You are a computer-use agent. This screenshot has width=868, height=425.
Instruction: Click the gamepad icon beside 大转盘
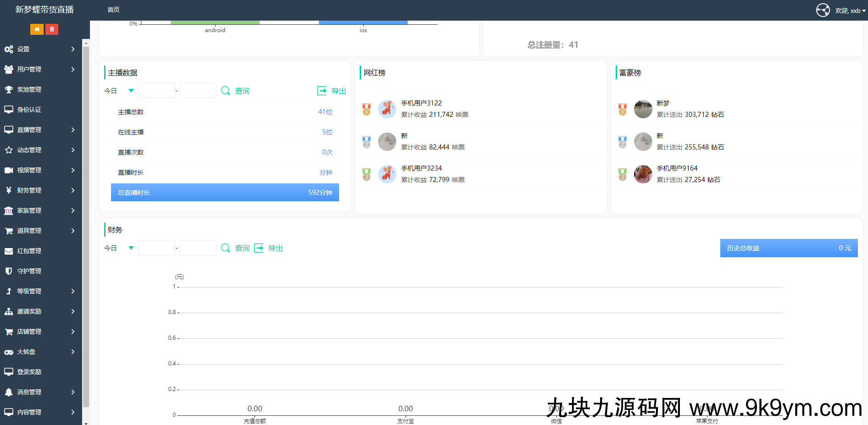pos(9,352)
